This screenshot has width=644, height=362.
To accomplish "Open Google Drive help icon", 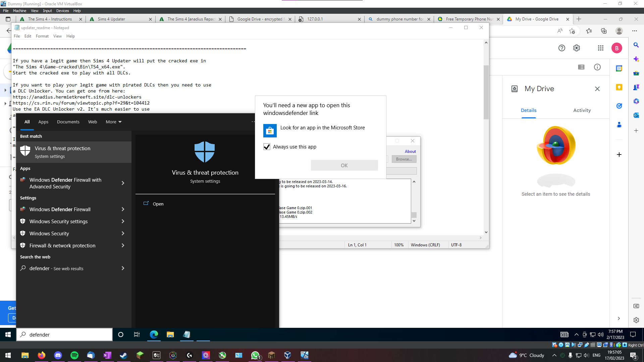I will click(x=562, y=48).
